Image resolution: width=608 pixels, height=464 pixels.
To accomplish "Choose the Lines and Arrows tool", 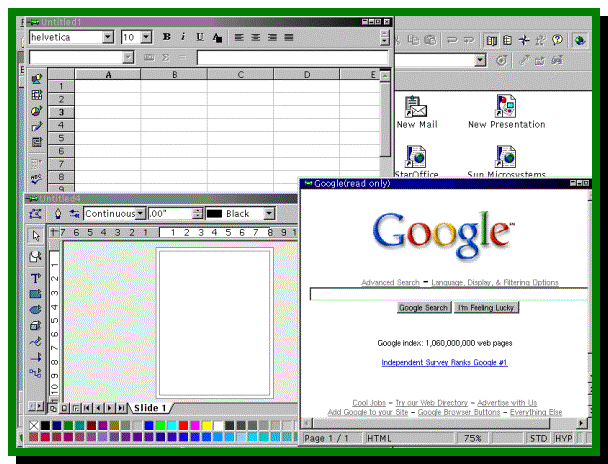I will click(x=35, y=357).
